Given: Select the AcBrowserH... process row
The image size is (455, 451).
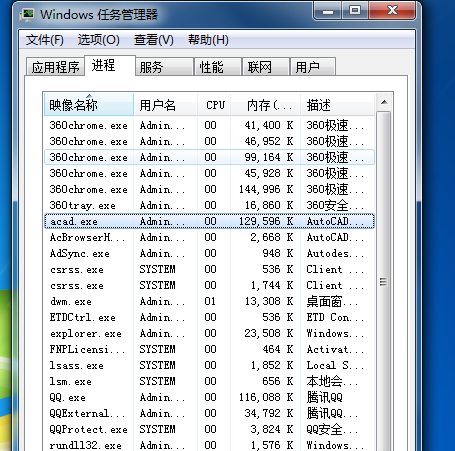Looking at the screenshot, I should pos(209,237).
